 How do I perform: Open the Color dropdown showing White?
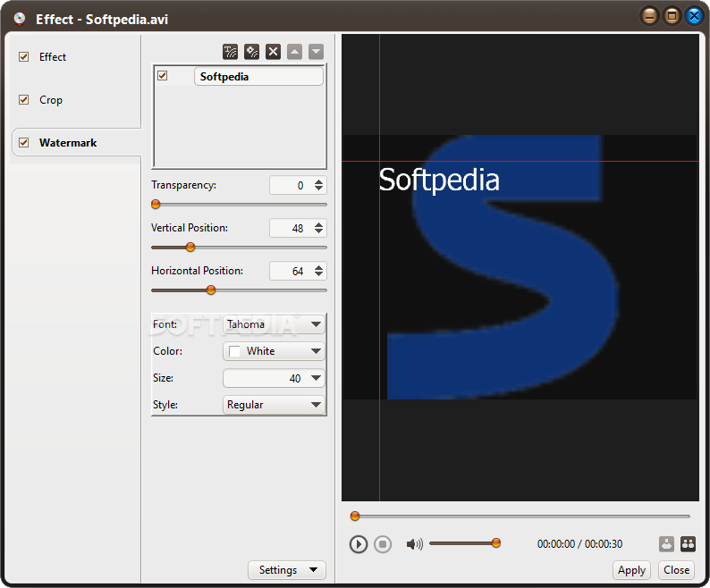pos(274,351)
